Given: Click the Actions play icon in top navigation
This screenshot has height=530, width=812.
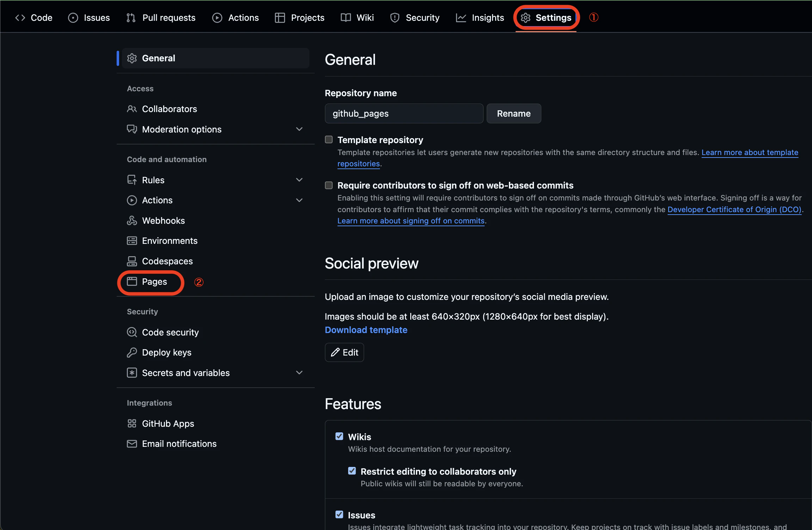Looking at the screenshot, I should [217, 18].
